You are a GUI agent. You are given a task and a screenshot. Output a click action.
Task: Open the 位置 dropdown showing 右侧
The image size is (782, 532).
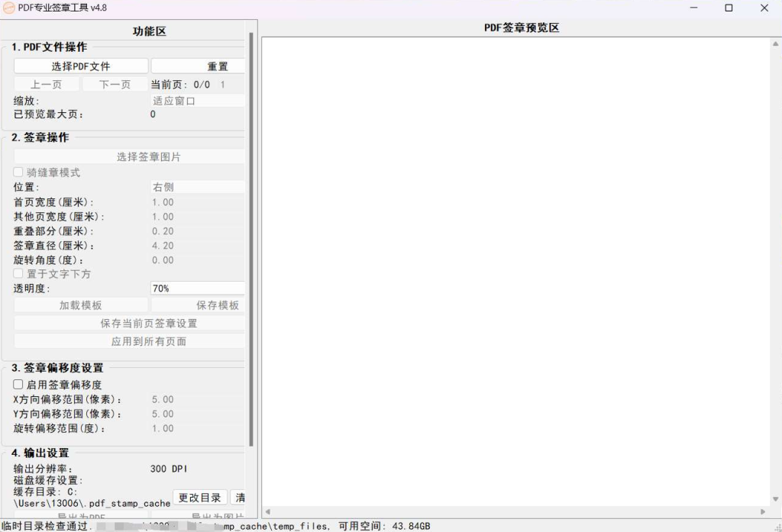(x=198, y=187)
